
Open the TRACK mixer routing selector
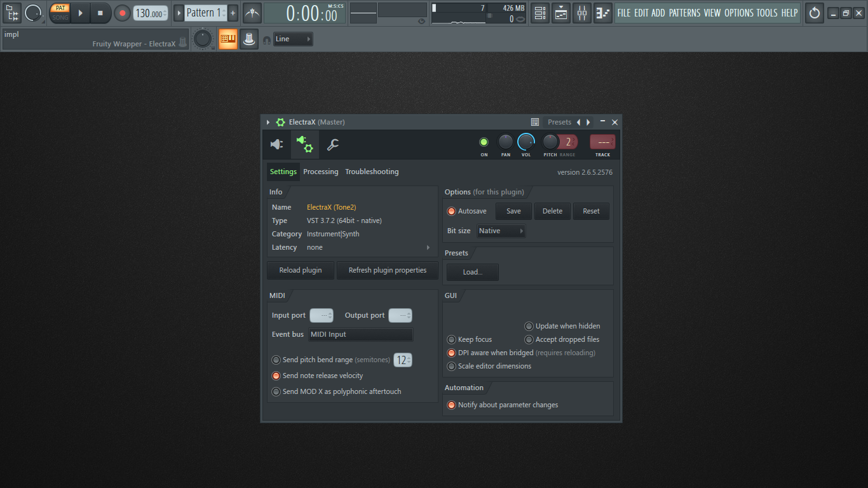[x=602, y=142]
